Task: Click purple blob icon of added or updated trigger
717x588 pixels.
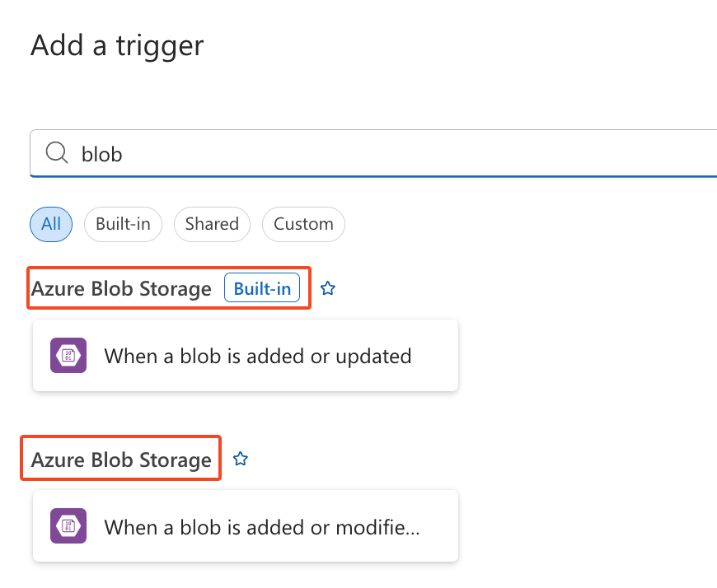Action: click(68, 356)
